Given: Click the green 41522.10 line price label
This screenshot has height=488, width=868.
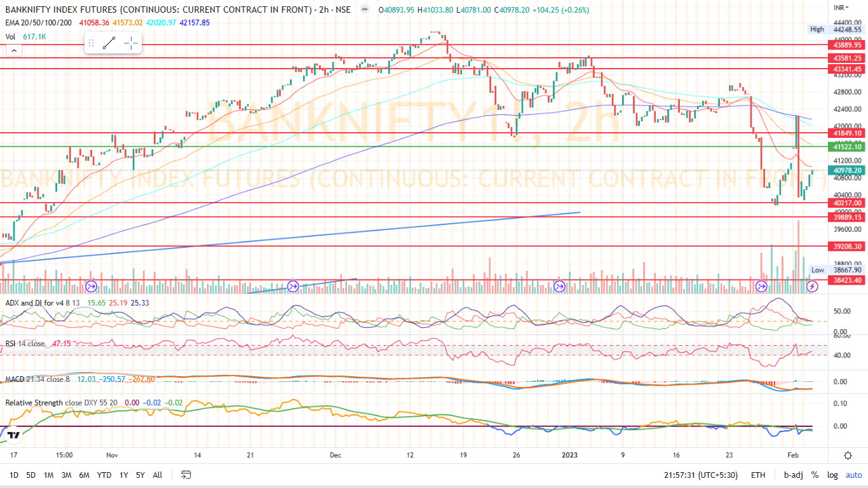Looking at the screenshot, I should [x=847, y=147].
